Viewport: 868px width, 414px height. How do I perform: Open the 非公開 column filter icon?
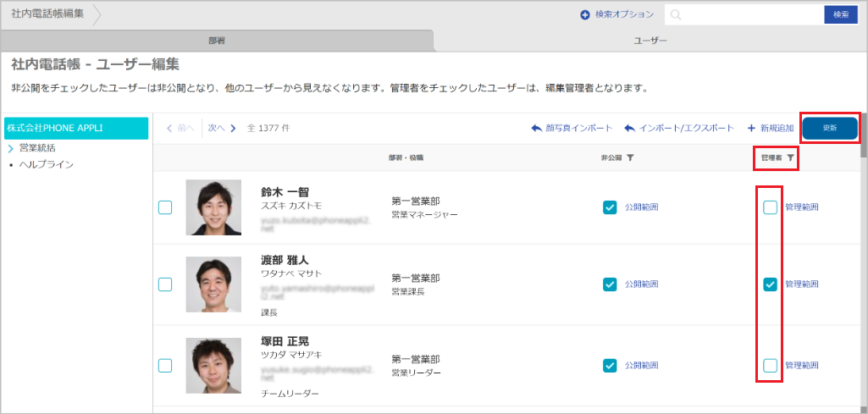(630, 157)
